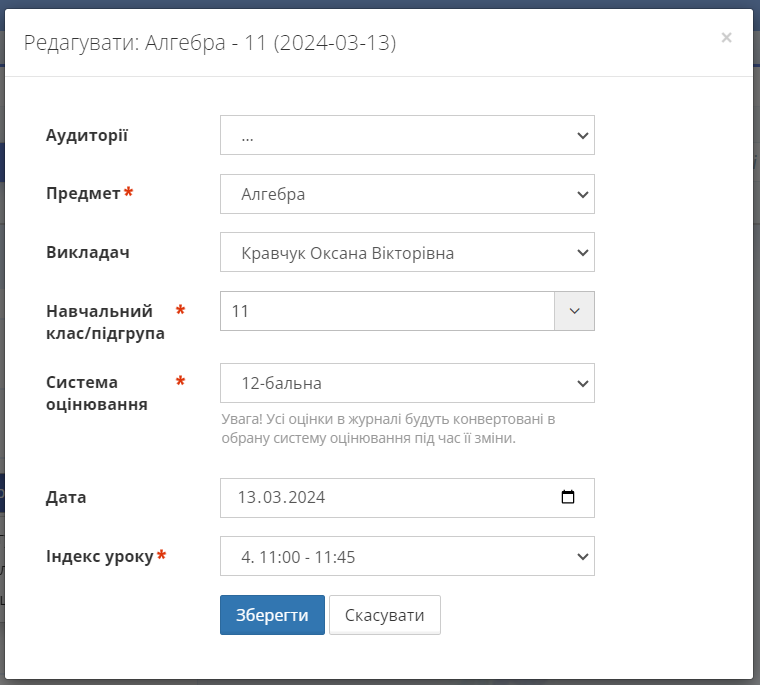The height and width of the screenshot is (685, 760).
Task: Click the Аудиторії field label
Action: click(x=87, y=136)
